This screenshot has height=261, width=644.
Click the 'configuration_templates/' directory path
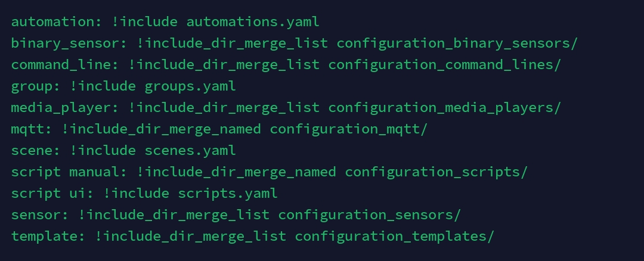click(395, 237)
